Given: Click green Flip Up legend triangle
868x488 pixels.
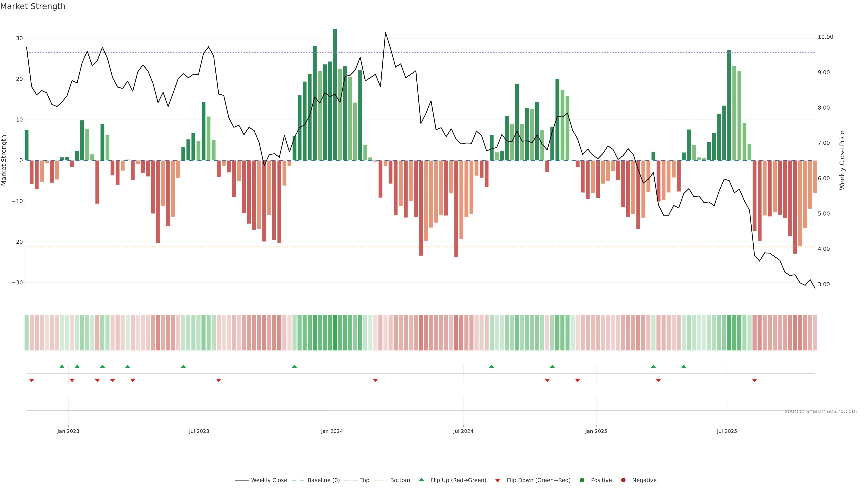Looking at the screenshot, I should click(421, 480).
